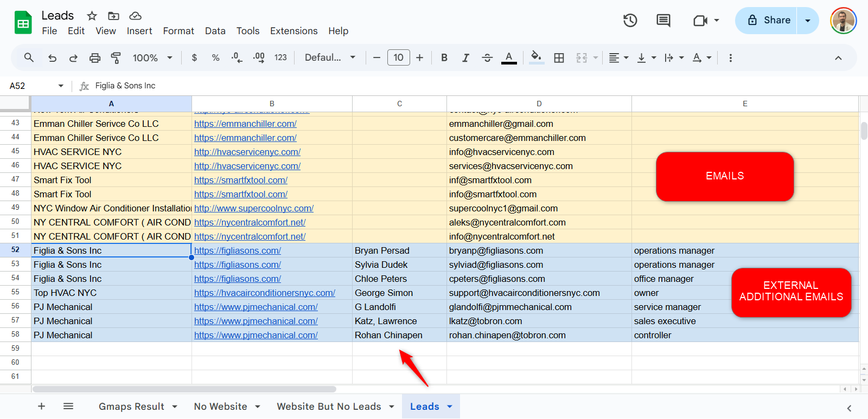Open the supercoolnyc.com link
Screen dimensions: 868x419
click(254, 208)
